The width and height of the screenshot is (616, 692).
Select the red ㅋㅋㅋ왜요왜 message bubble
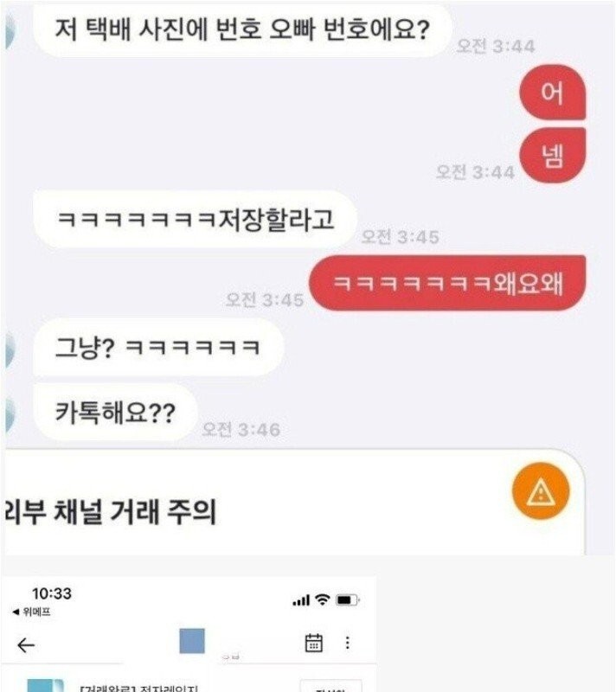(447, 283)
